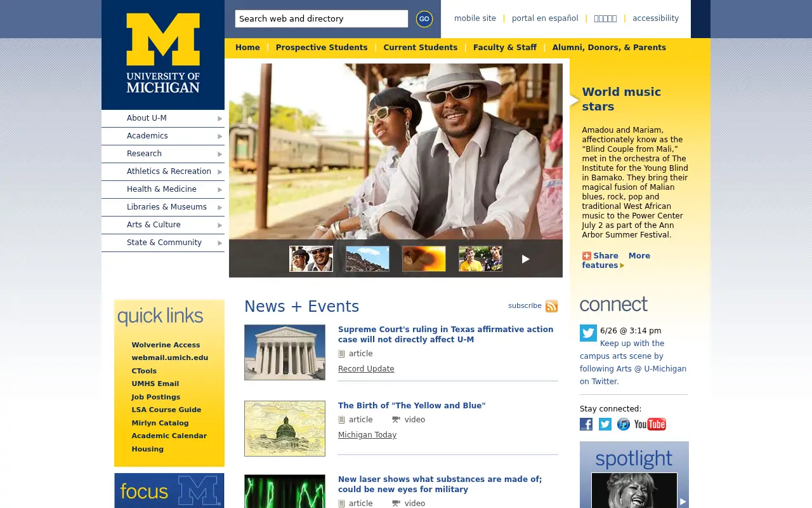The height and width of the screenshot is (508, 812).
Task: Open the accessibility link
Action: 655,18
